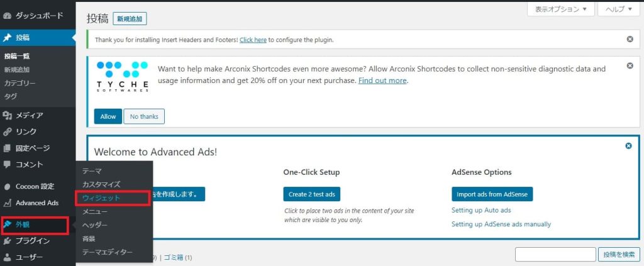The image size is (644, 266).
Task: Dismiss the Insert Headers and Footers notice
Action: tap(630, 40)
